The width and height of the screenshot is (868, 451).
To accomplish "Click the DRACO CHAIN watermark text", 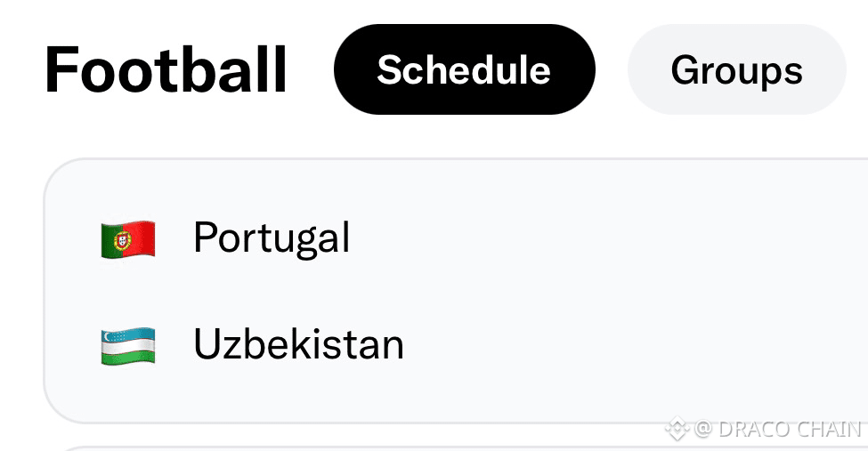I will [790, 429].
